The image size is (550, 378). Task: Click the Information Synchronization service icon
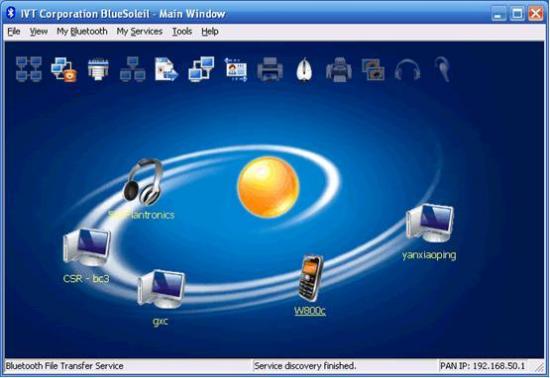[201, 69]
